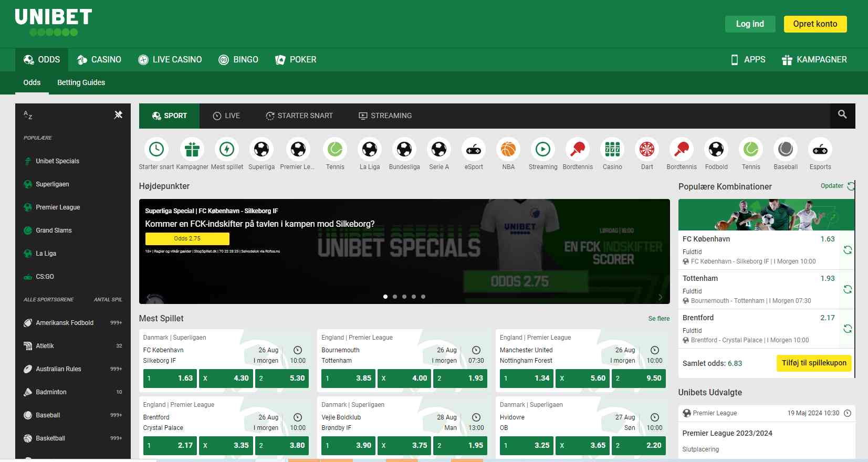Screen dimensions: 868x462
Task: Open Basketball in sidebar
Action: coord(73,438)
